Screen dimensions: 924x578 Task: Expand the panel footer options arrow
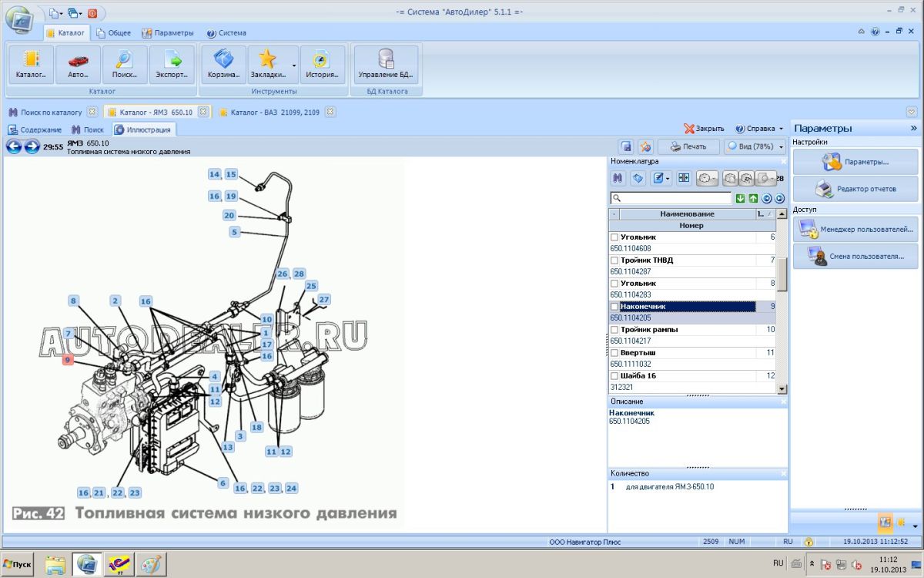915,526
